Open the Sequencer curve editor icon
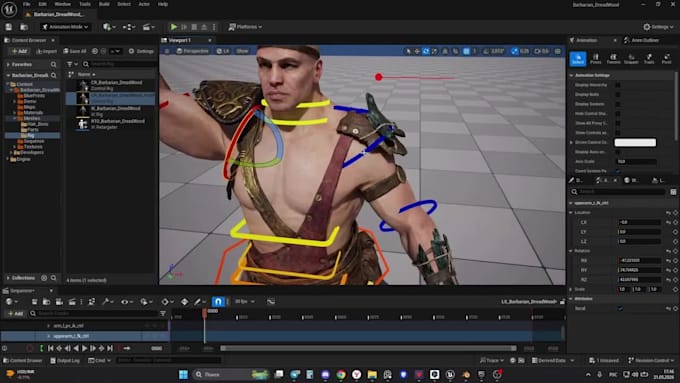 pos(271,301)
